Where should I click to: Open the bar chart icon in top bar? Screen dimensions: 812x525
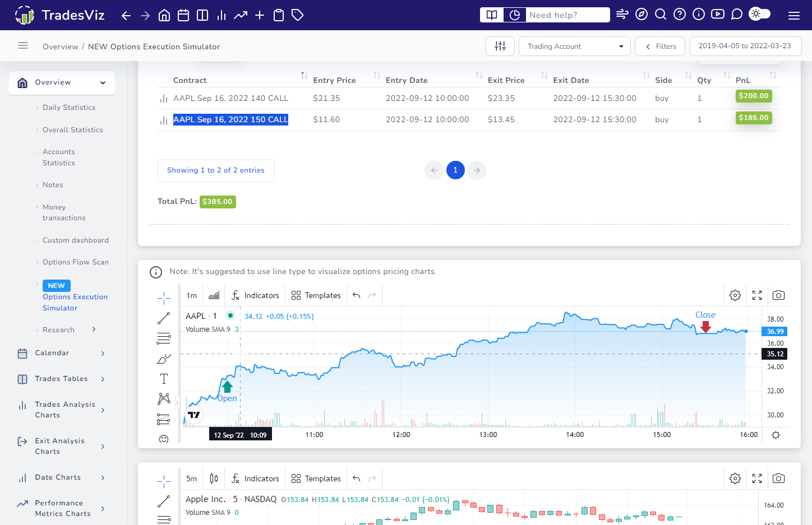click(222, 15)
